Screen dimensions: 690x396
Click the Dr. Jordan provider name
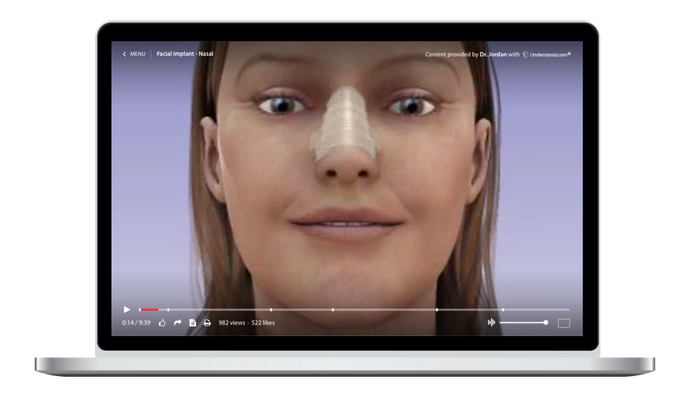pos(493,55)
